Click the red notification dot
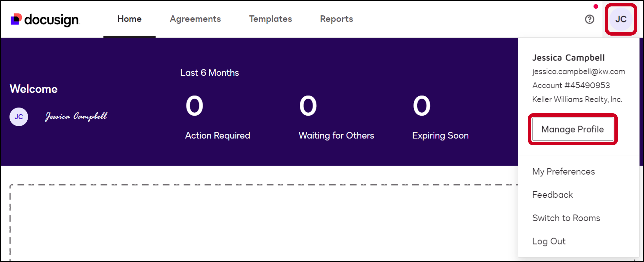The width and height of the screenshot is (644, 262). tap(596, 6)
